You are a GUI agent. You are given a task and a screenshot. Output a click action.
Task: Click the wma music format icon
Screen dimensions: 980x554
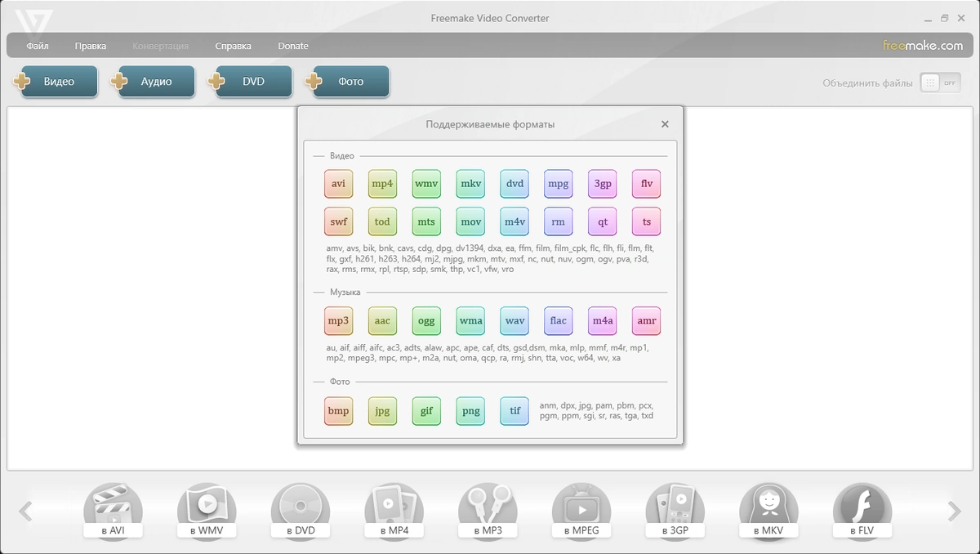470,321
